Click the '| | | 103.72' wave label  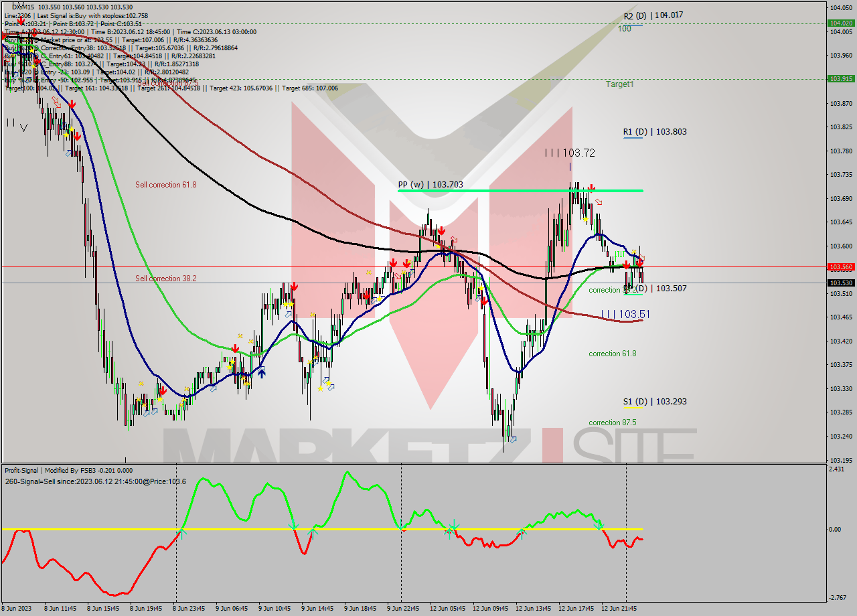click(x=569, y=153)
